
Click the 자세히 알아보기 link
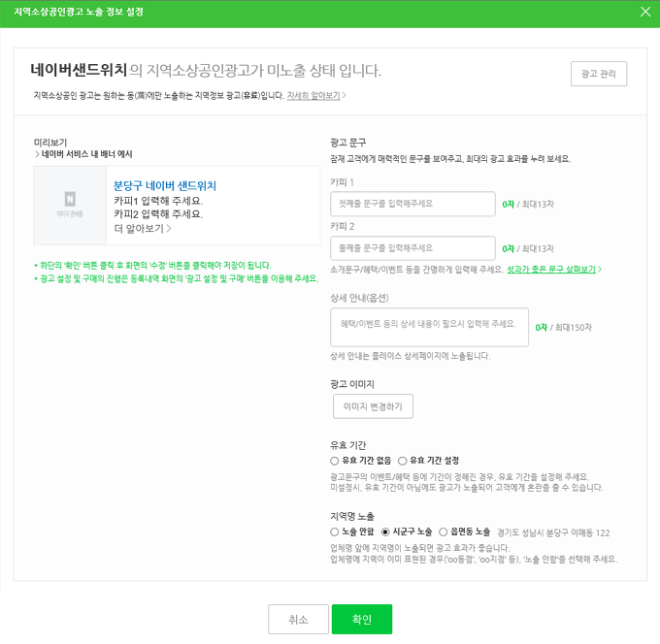click(313, 95)
